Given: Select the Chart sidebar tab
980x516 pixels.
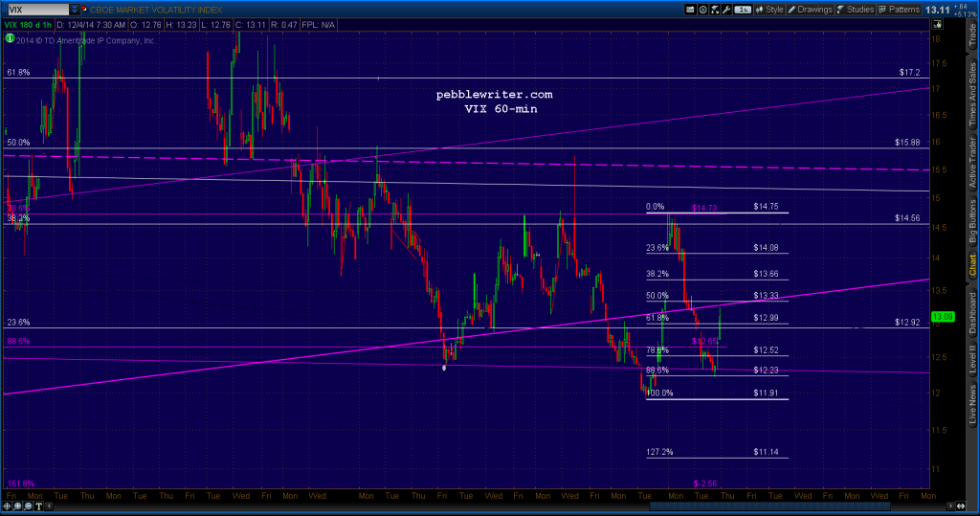Looking at the screenshot, I should [972, 264].
